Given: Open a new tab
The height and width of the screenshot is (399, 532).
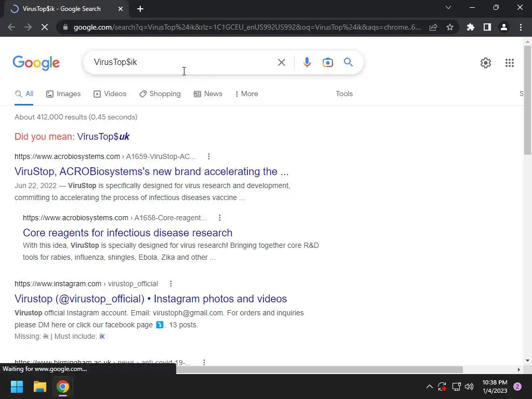Looking at the screenshot, I should click(x=140, y=9).
